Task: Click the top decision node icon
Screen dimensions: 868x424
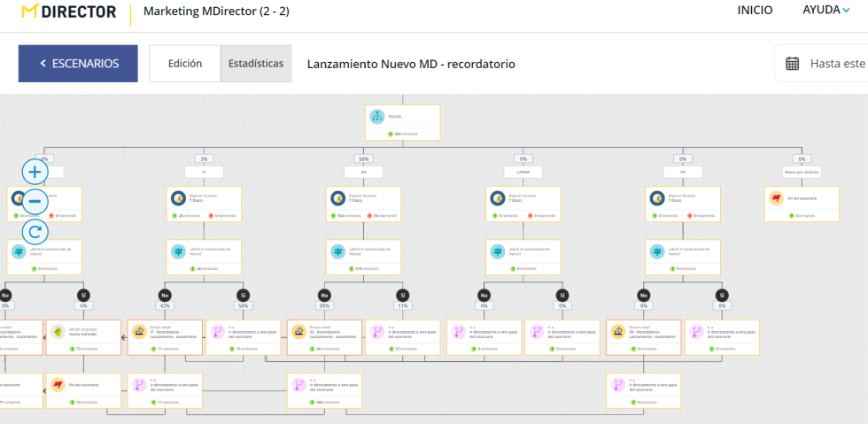Action: click(x=377, y=116)
